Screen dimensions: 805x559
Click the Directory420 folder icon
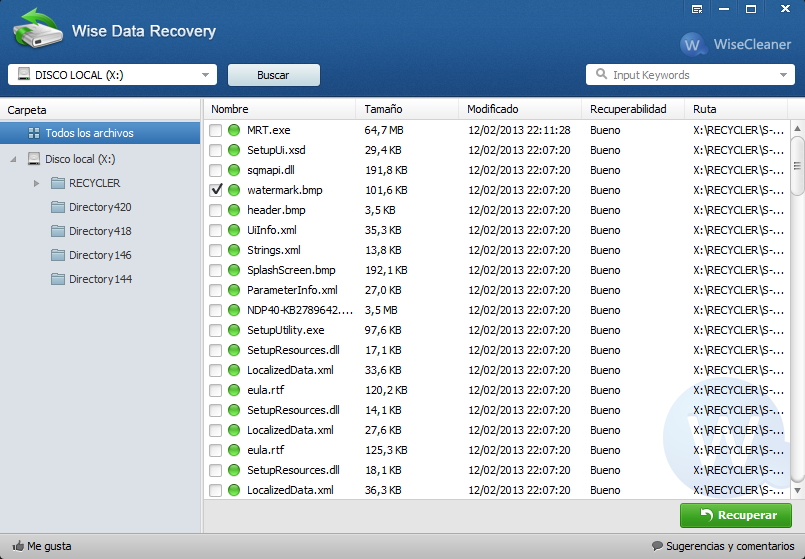click(58, 207)
